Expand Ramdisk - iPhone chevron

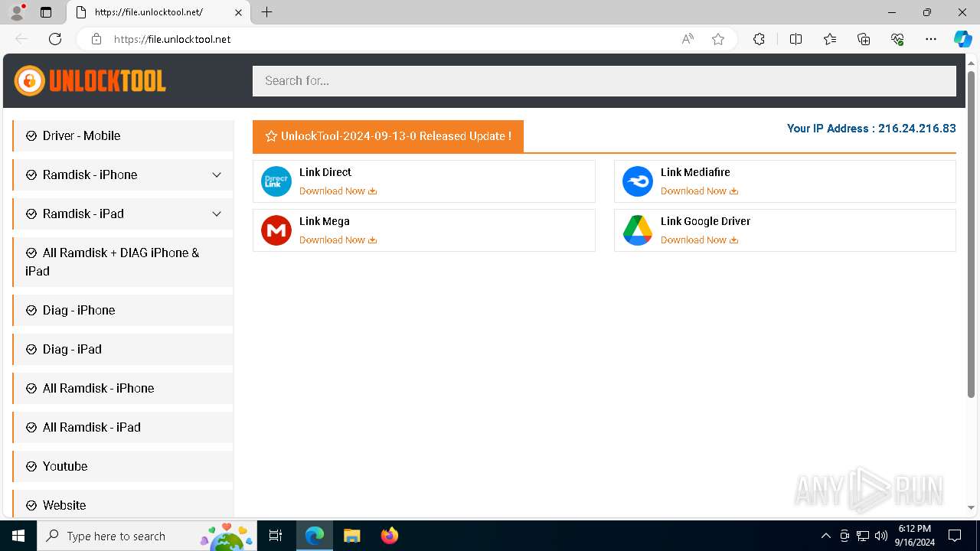217,174
